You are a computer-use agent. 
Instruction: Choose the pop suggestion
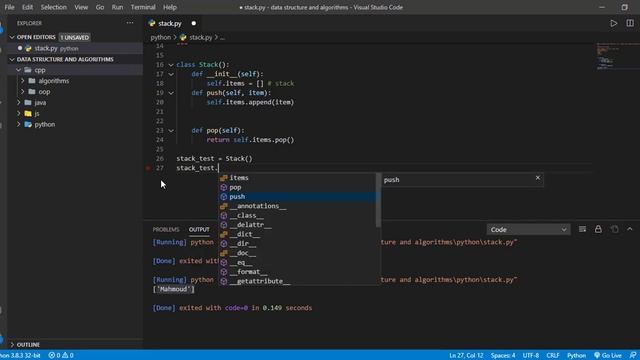pyautogui.click(x=297, y=187)
